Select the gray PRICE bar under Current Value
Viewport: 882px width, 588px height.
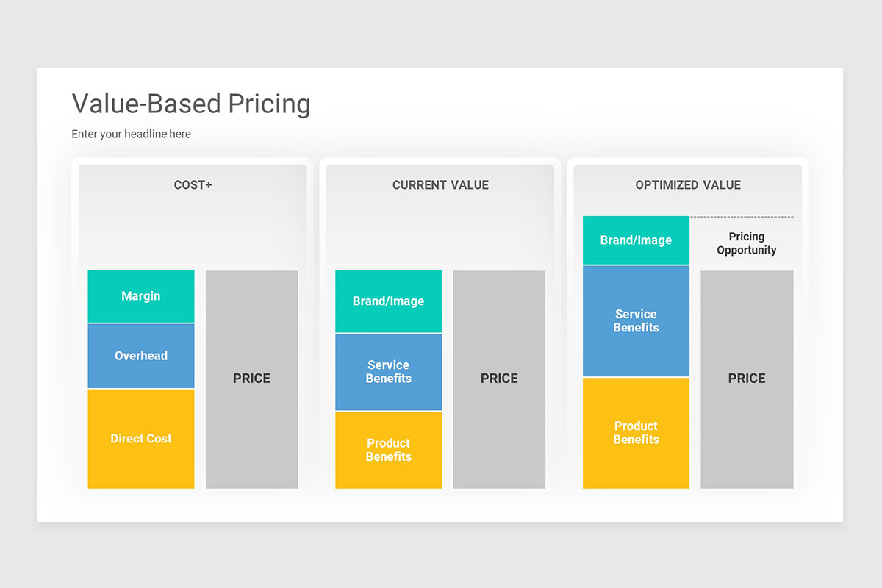[x=499, y=379]
